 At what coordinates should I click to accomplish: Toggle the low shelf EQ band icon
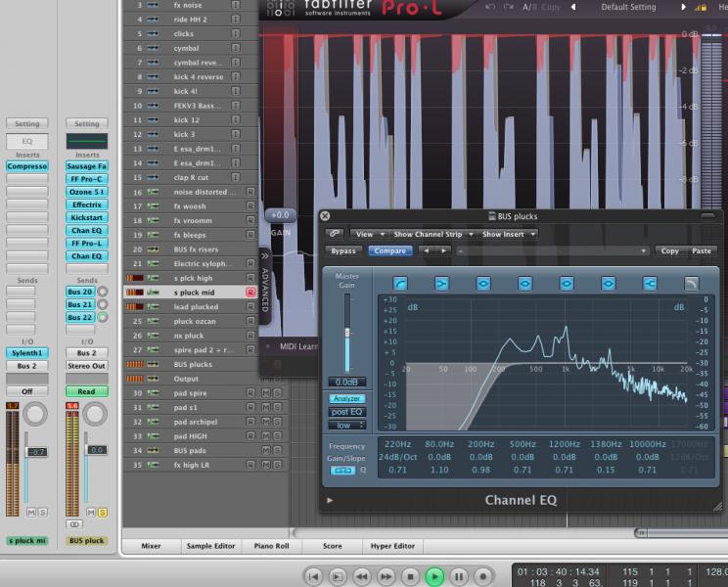click(x=441, y=283)
